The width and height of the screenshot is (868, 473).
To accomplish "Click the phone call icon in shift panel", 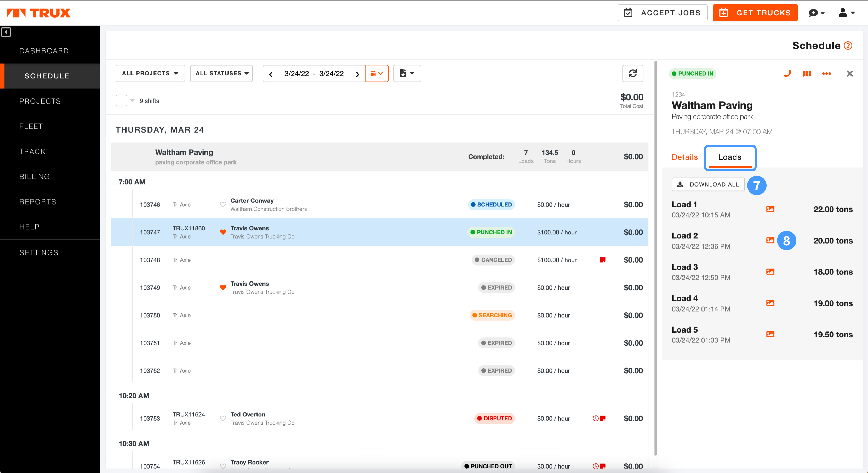I will point(787,74).
